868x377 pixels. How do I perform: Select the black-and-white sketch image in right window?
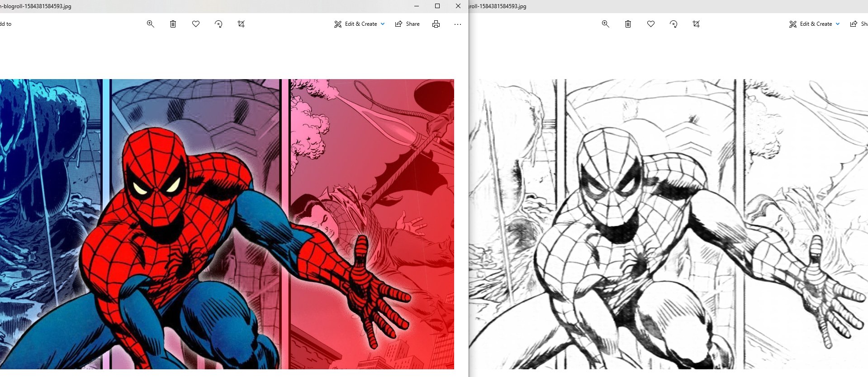669,224
